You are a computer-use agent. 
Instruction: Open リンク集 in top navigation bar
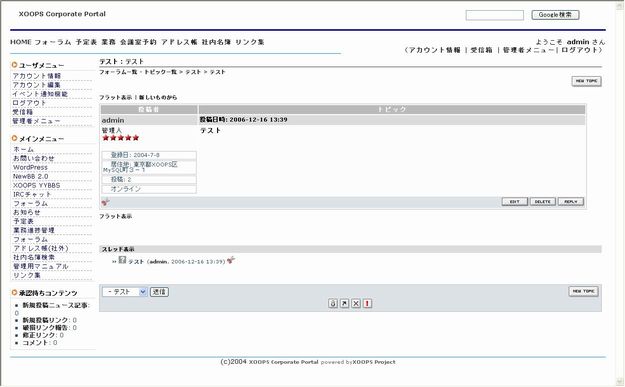pos(250,42)
